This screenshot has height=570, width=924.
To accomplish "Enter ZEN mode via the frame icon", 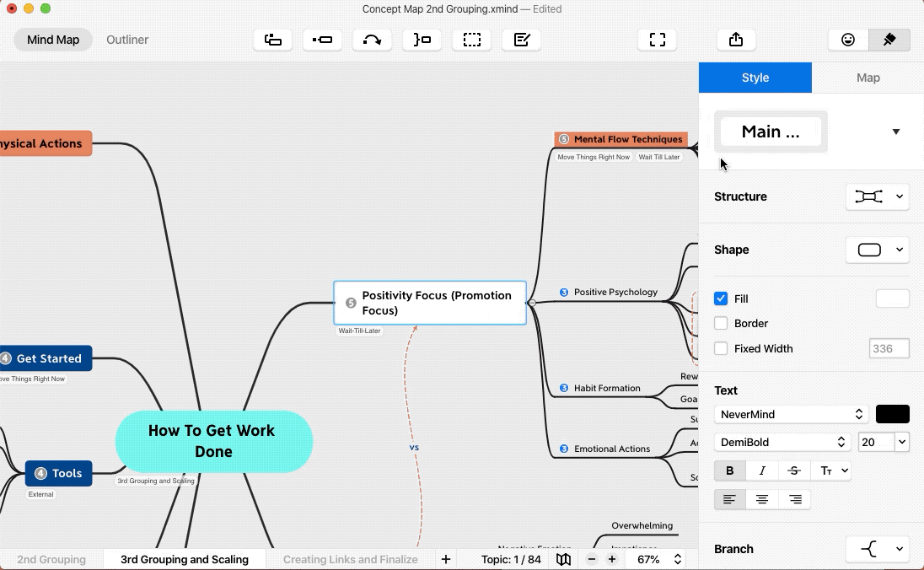I will (657, 39).
